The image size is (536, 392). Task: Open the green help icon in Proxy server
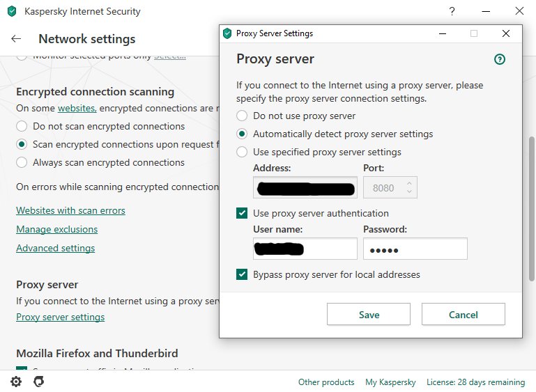(x=499, y=59)
